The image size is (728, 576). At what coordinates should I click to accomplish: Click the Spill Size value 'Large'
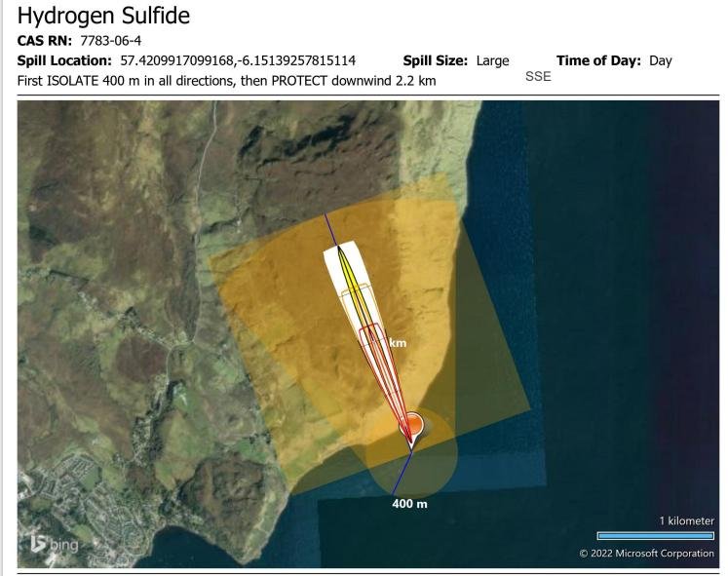coord(492,60)
